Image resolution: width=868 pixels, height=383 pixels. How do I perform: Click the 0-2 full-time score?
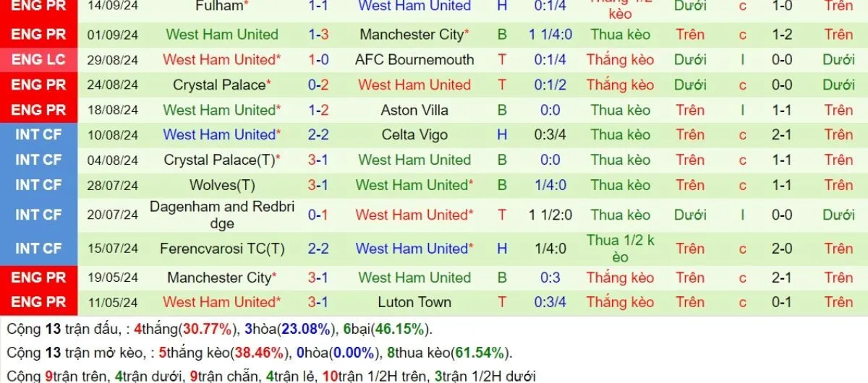click(318, 85)
